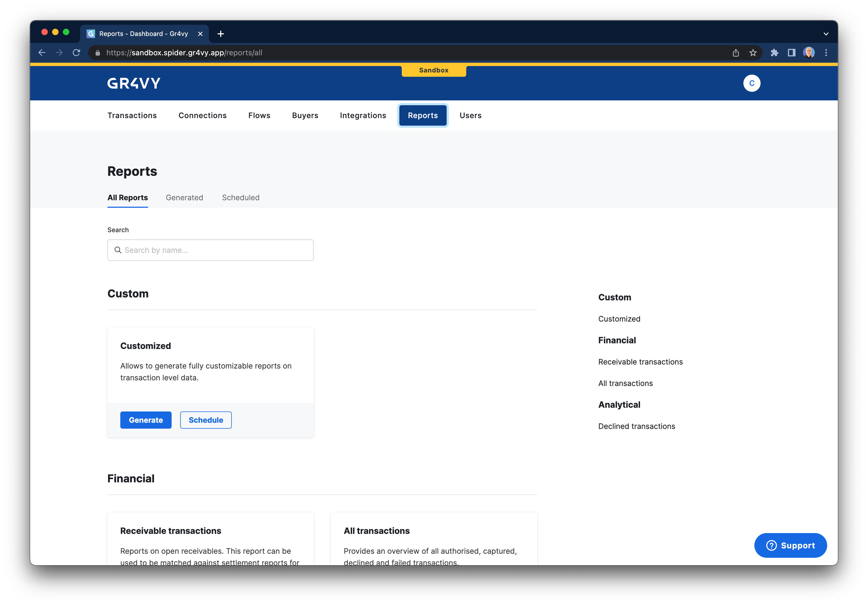The image size is (868, 605).
Task: Open Chrome three-dot menu
Action: pos(826,53)
